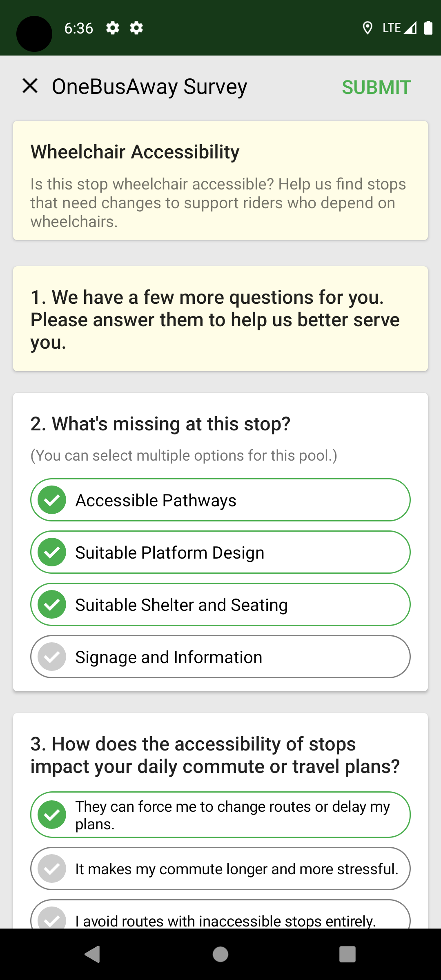Tap the OneBusAway Survey title
Image resolution: width=441 pixels, height=980 pixels.
pyautogui.click(x=149, y=87)
